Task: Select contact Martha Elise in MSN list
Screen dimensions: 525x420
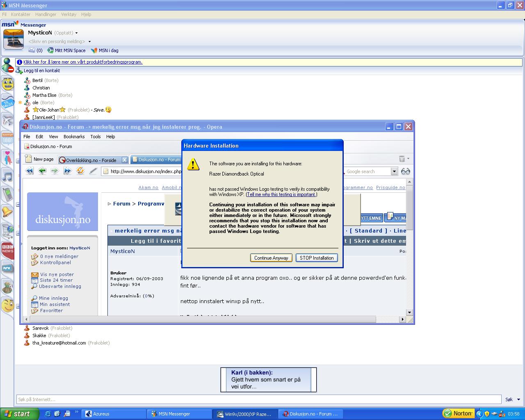Action: coord(44,95)
